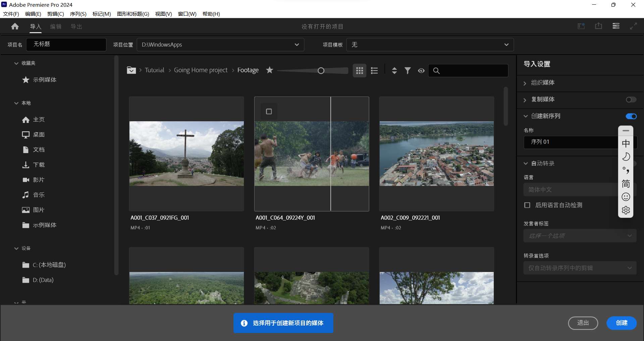Open the 帮助(H) menu
Screen dimensions: 644x341
211,14
